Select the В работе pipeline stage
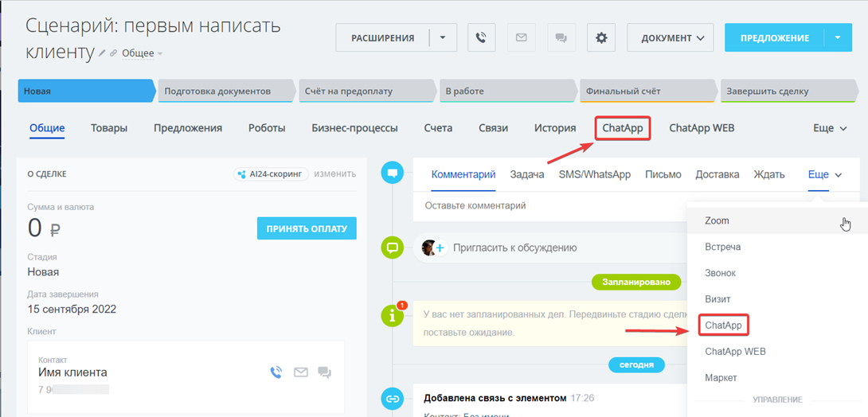 tap(506, 92)
